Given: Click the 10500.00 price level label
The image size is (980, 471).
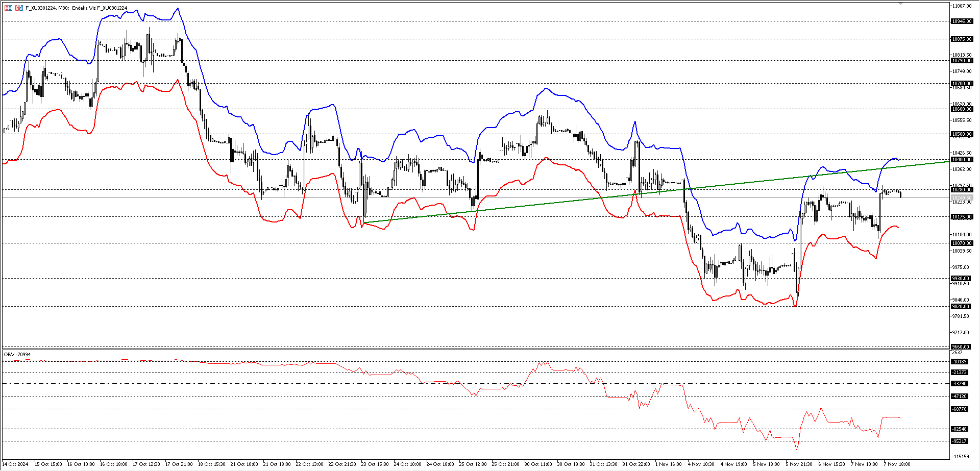Looking at the screenshot, I should (x=962, y=134).
